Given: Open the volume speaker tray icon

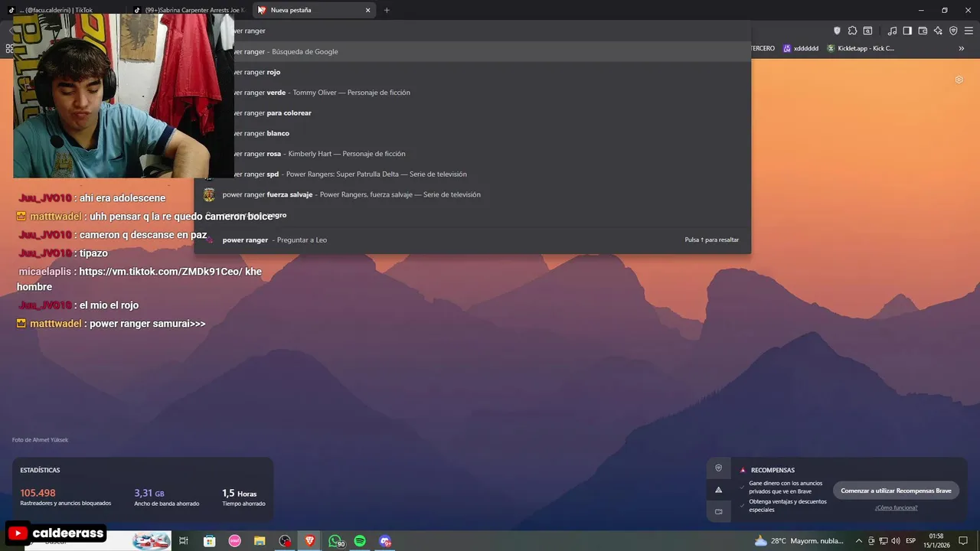Looking at the screenshot, I should click(895, 541).
